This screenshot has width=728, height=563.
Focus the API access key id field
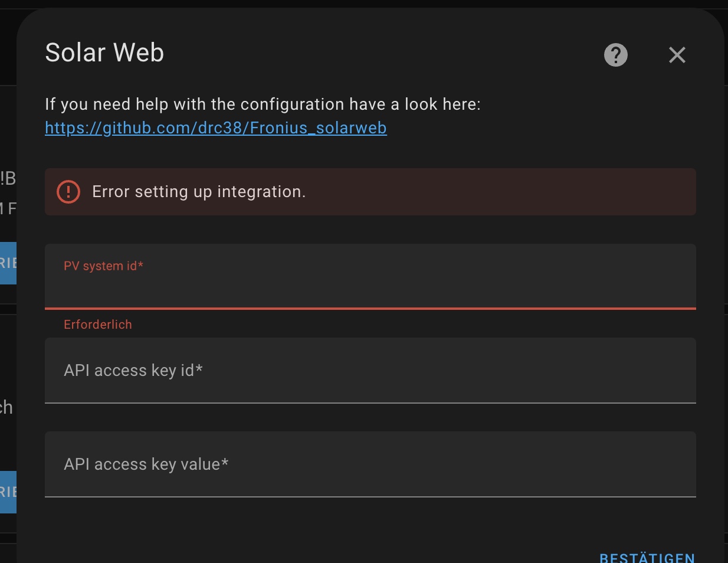(370, 371)
